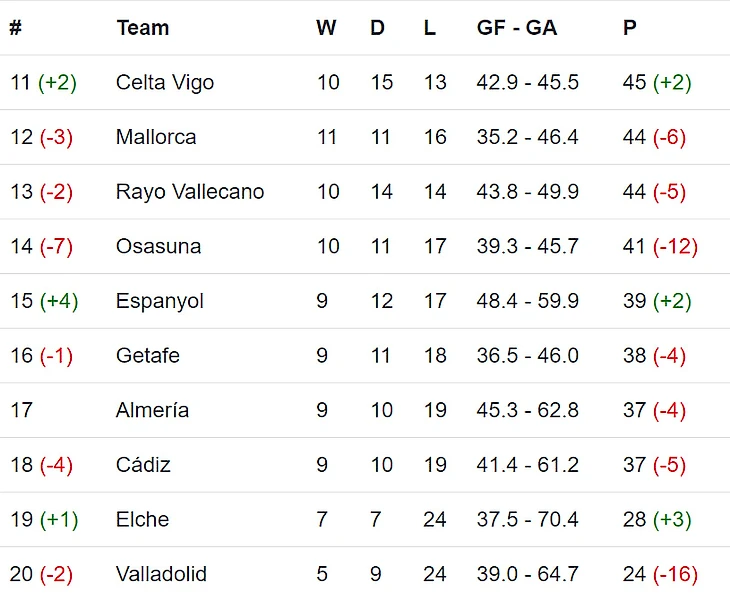Viewport: 730px width, 600px height.
Task: Click the W wins column header
Action: click(326, 28)
